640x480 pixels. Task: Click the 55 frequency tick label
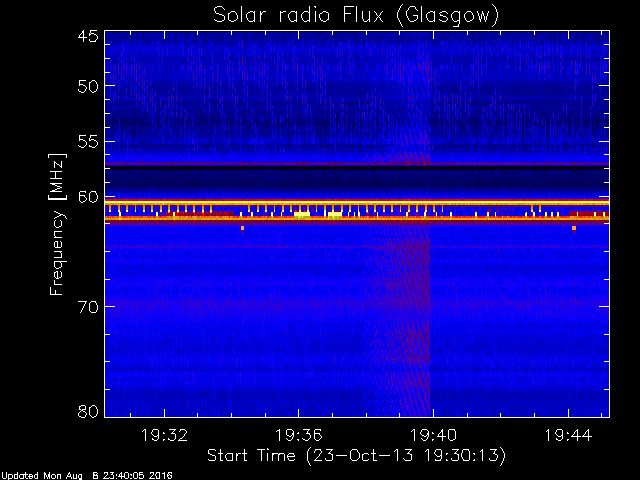(88, 142)
